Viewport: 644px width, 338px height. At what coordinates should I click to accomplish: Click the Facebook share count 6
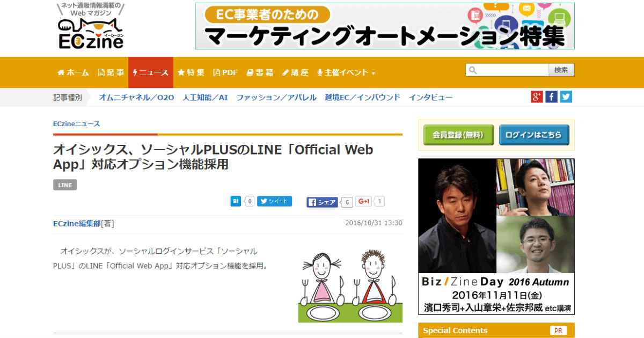(x=347, y=202)
